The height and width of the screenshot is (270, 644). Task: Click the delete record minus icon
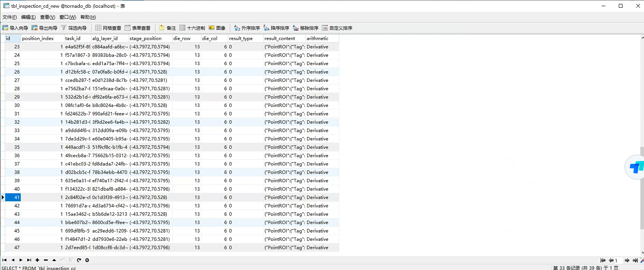46,260
